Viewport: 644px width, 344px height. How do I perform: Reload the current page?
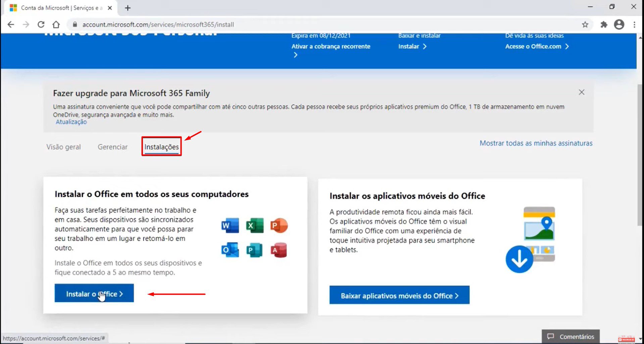(41, 24)
